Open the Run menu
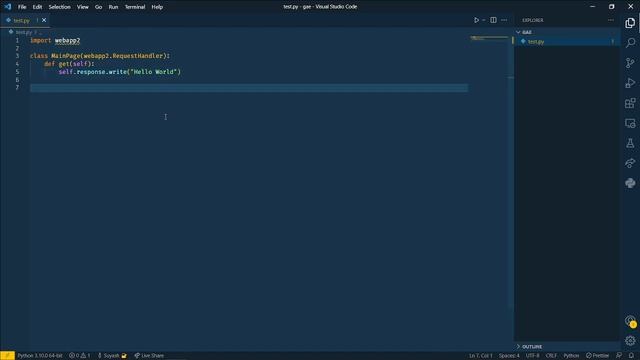Image resolution: width=640 pixels, height=360 pixels. tap(113, 7)
